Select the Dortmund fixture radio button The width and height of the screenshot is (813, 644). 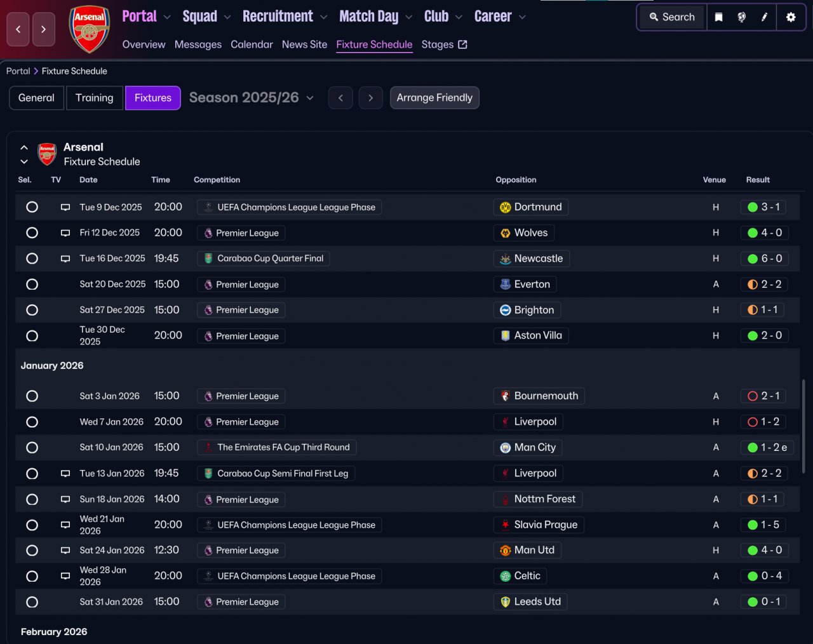click(32, 207)
